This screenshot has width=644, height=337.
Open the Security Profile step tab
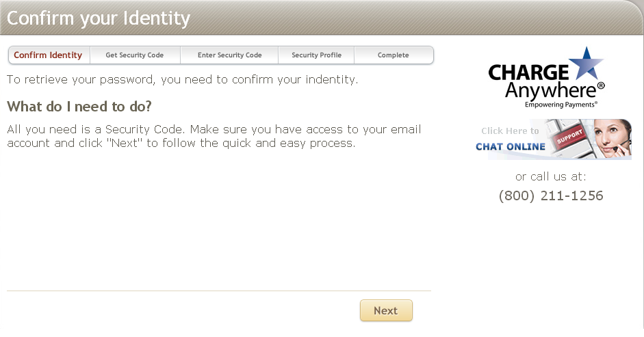point(316,55)
